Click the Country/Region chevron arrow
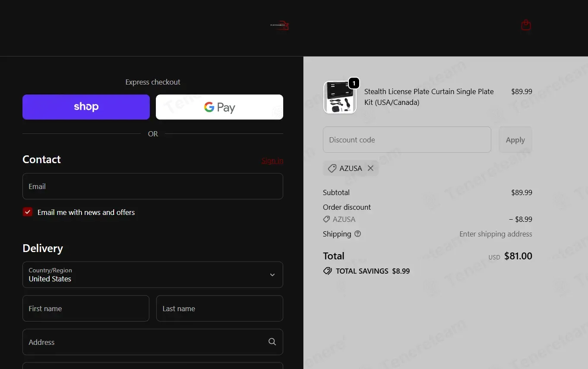This screenshot has width=588, height=369. point(272,275)
